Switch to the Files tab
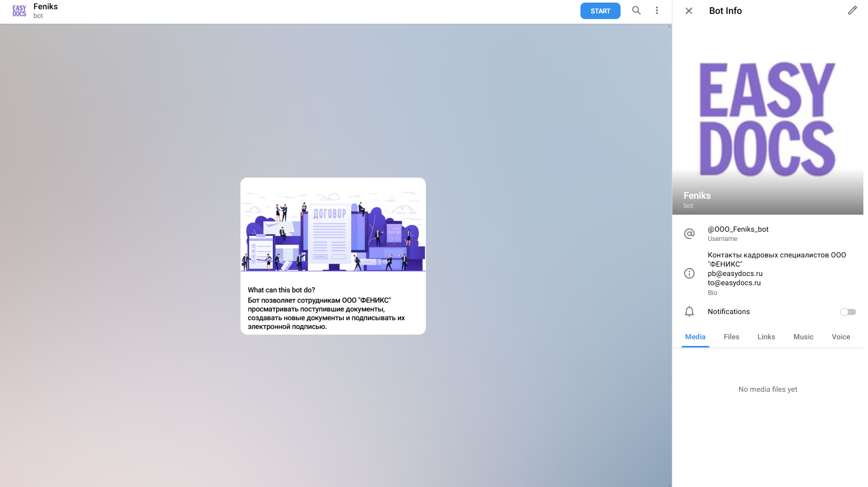This screenshot has height=487, width=868. [x=731, y=337]
